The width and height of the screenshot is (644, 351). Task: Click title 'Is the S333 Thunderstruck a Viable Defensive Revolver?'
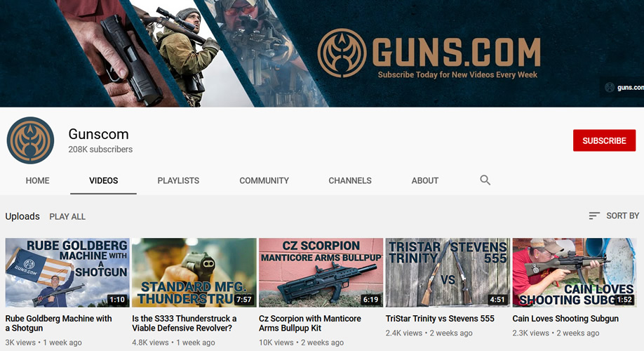[x=184, y=323]
